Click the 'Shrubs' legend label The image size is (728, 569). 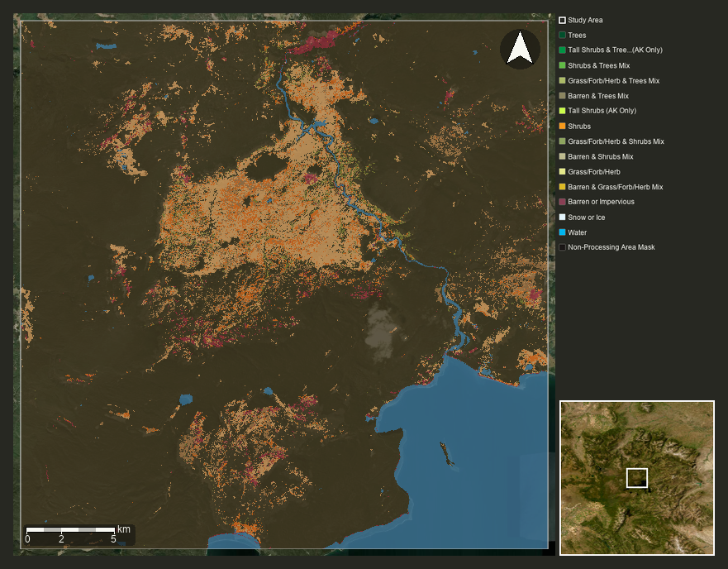click(579, 126)
